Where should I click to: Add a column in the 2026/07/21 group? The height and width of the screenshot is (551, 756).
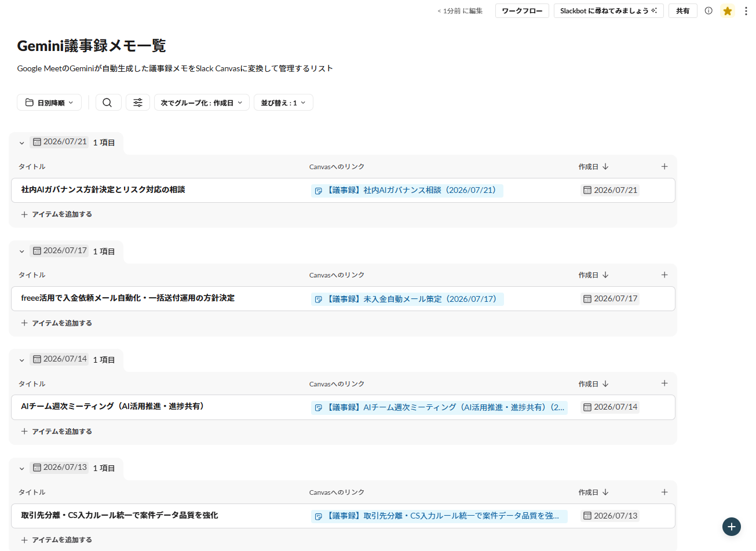[x=664, y=166]
